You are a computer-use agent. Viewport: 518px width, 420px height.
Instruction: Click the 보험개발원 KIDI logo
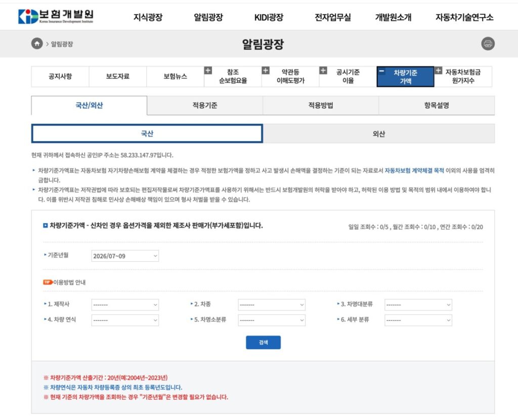pyautogui.click(x=56, y=16)
